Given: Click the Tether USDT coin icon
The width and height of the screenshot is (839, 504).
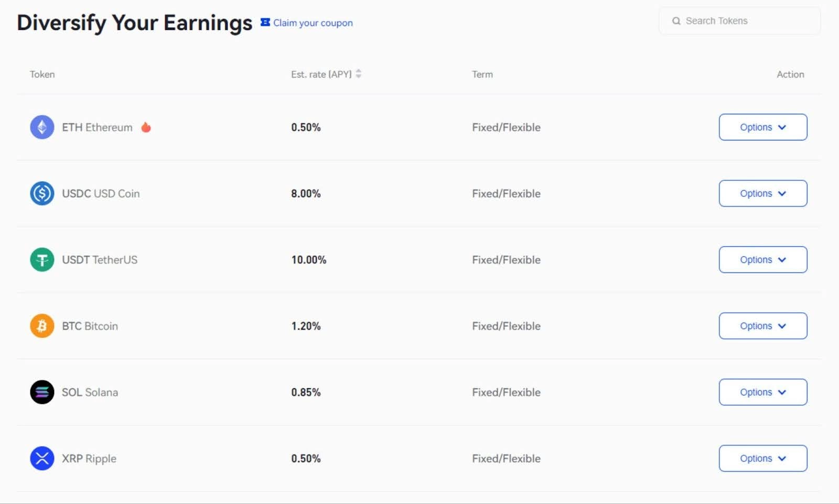Looking at the screenshot, I should pyautogui.click(x=42, y=260).
